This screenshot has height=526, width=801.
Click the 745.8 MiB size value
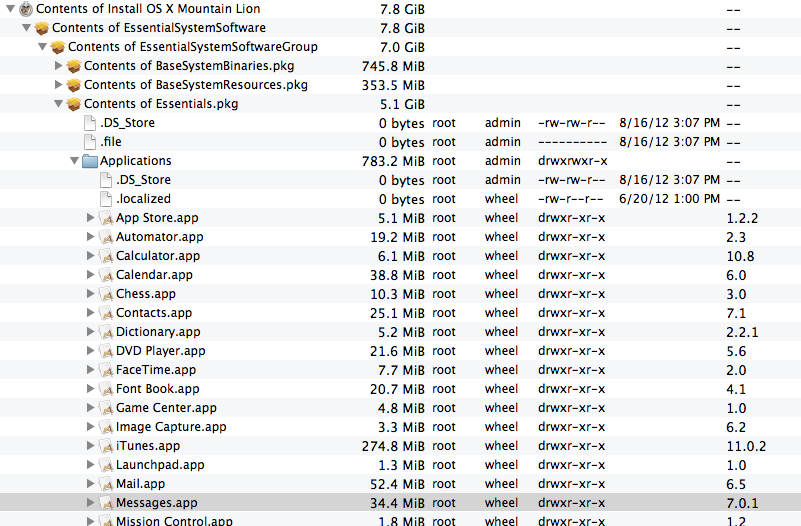click(393, 66)
